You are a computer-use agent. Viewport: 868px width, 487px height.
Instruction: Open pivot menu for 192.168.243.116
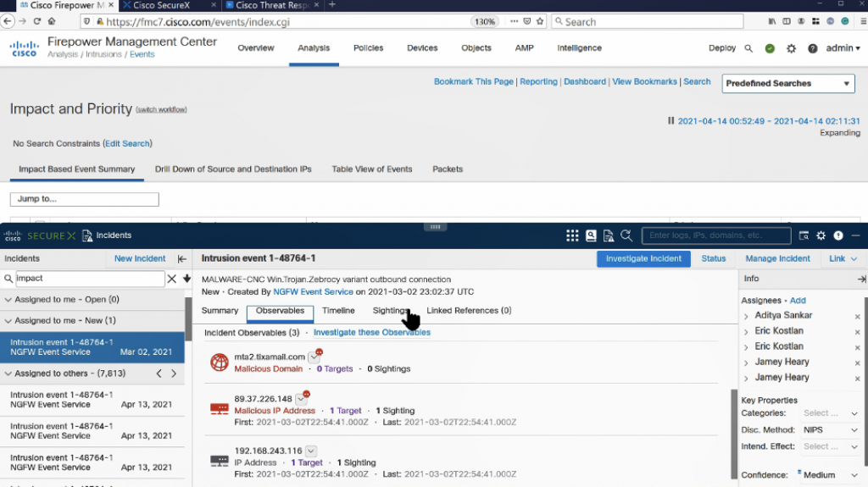(x=311, y=451)
